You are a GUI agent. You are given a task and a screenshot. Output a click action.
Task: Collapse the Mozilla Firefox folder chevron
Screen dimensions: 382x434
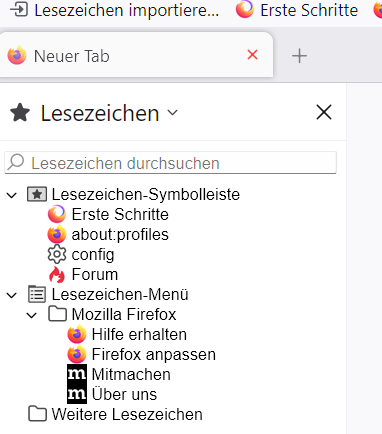click(x=32, y=315)
